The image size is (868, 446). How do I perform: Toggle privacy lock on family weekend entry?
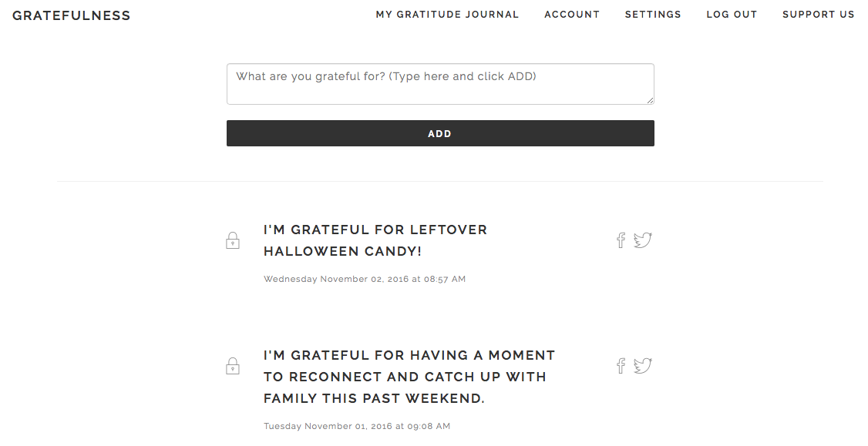pos(233,367)
